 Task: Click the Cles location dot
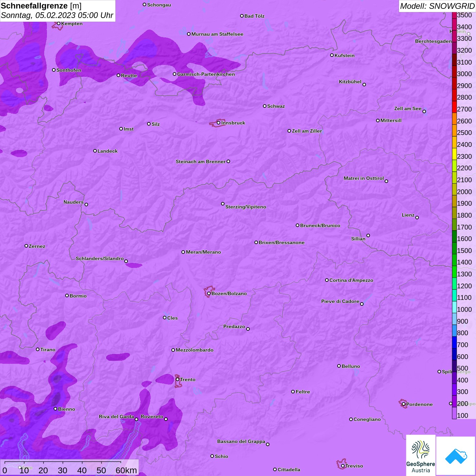pos(165,318)
